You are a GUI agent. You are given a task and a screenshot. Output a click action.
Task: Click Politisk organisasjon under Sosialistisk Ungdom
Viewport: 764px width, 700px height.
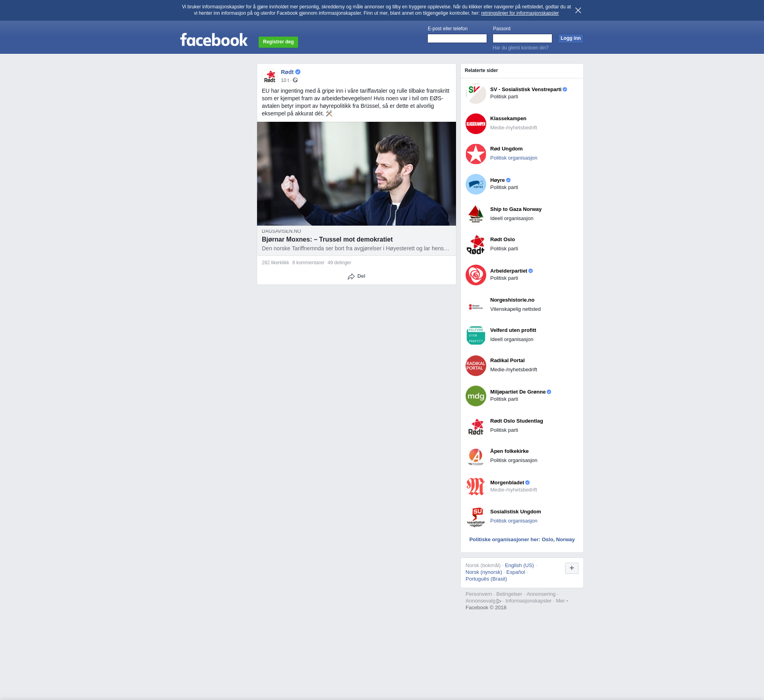(x=514, y=521)
